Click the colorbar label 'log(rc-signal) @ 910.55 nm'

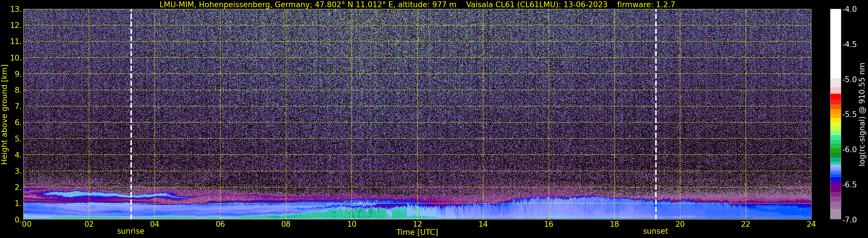pos(862,114)
